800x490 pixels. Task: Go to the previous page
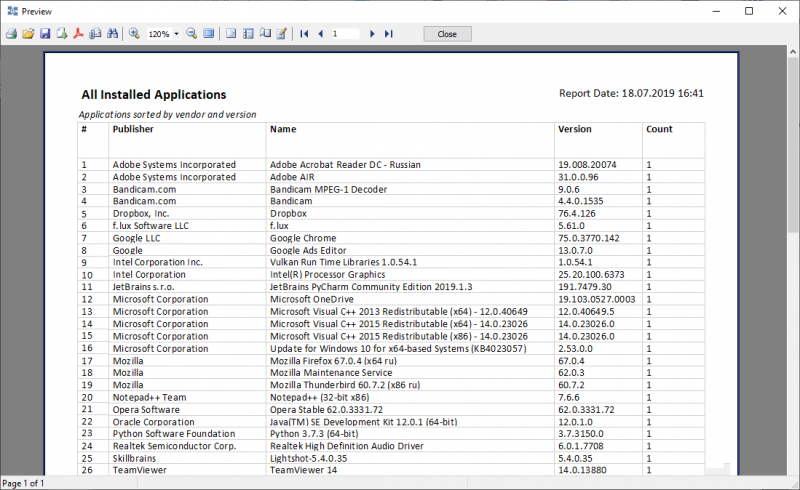[x=320, y=34]
